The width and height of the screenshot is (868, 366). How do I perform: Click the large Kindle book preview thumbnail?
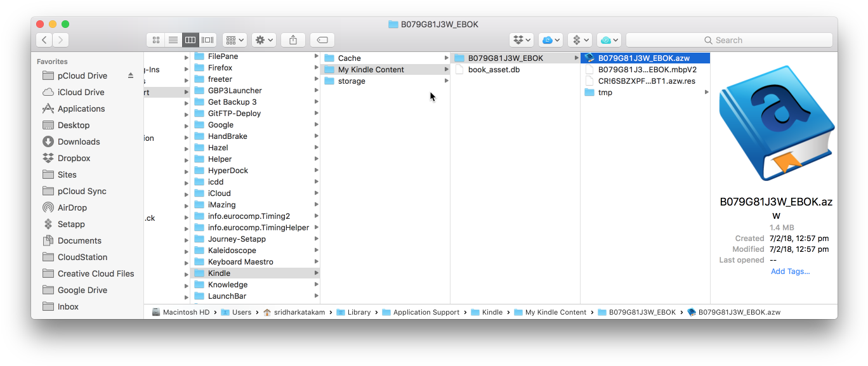click(x=775, y=124)
